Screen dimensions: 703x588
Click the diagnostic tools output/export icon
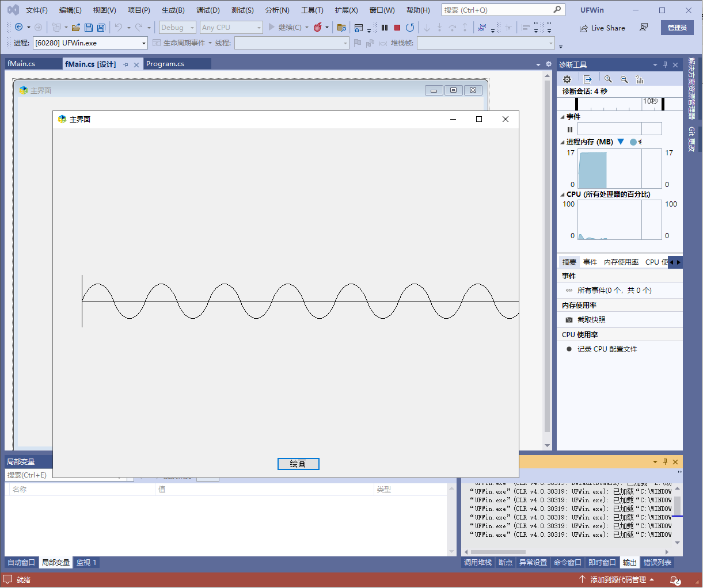tap(587, 79)
